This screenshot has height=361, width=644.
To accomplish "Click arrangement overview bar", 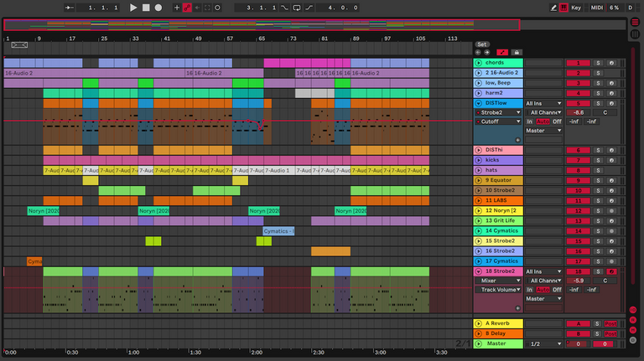I will (262, 25).
